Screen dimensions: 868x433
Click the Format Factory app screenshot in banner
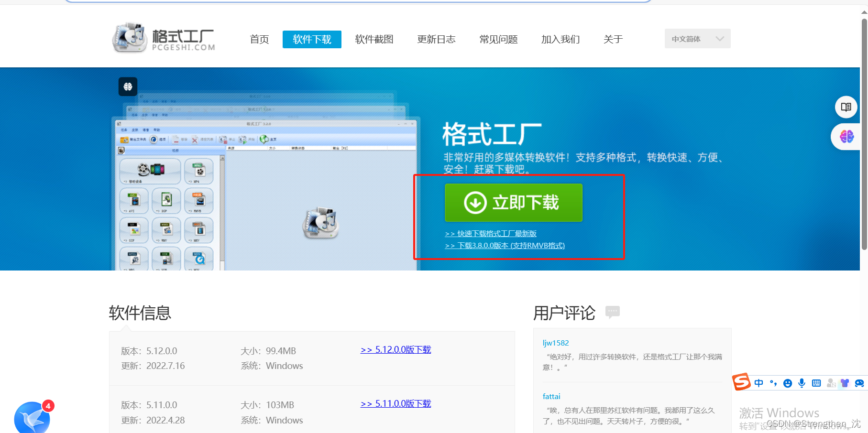click(x=266, y=194)
